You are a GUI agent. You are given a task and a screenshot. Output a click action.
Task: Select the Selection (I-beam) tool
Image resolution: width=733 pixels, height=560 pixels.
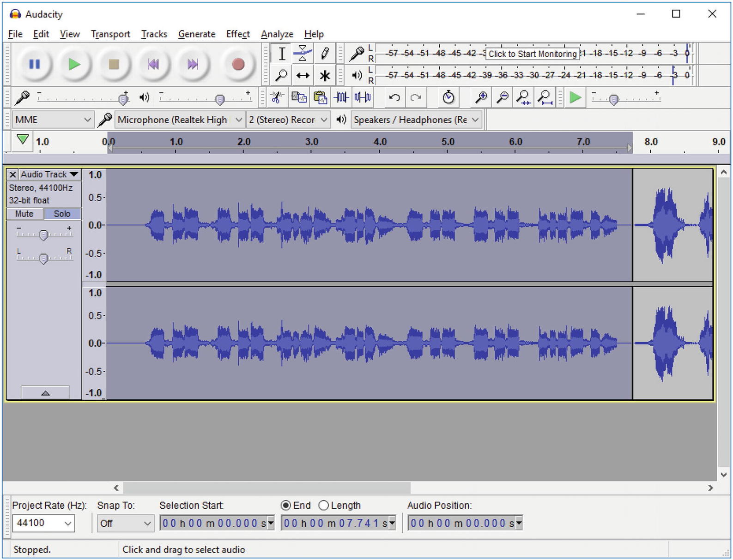pos(281,54)
